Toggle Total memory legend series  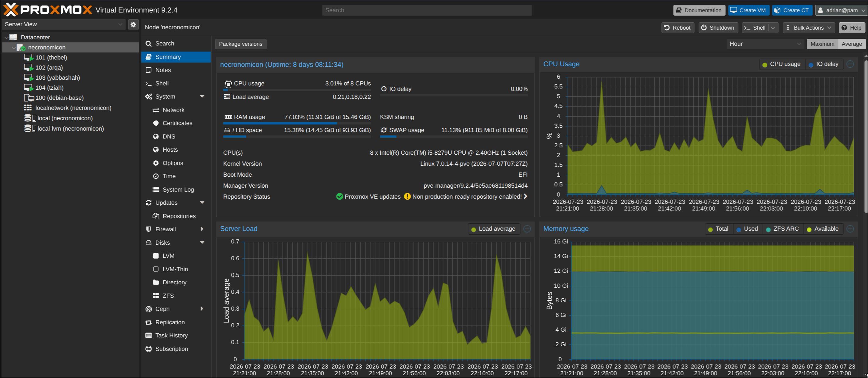(718, 229)
